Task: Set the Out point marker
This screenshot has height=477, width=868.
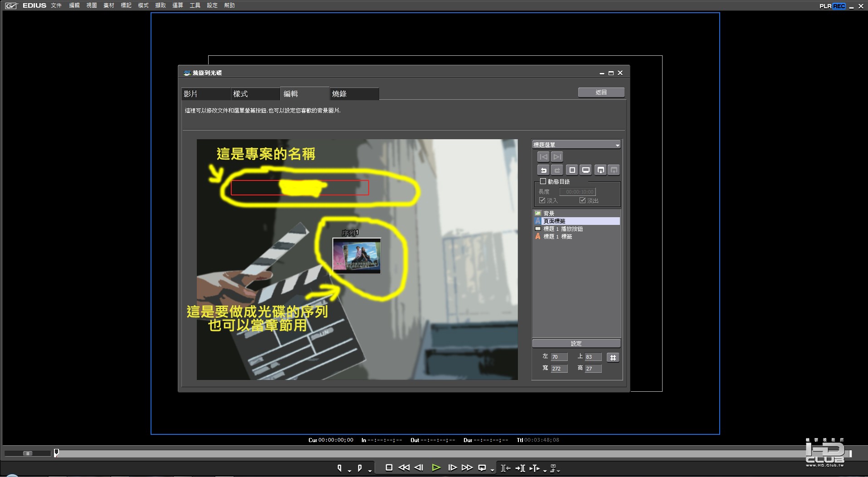Action: tap(360, 468)
